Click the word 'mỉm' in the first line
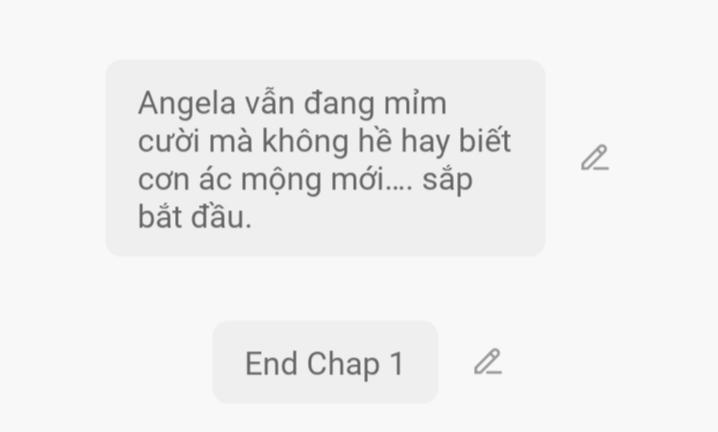The height and width of the screenshot is (432, 718). [415, 103]
